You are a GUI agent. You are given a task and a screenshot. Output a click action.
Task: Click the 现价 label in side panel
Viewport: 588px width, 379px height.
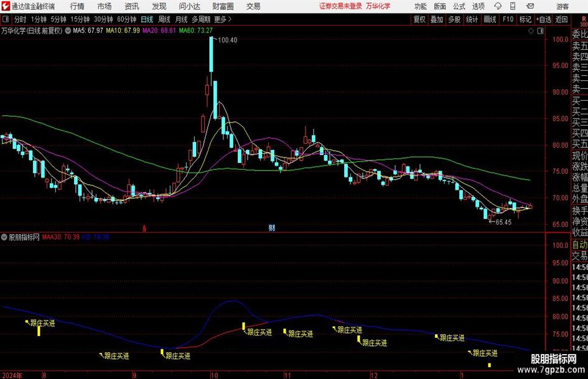click(x=580, y=156)
